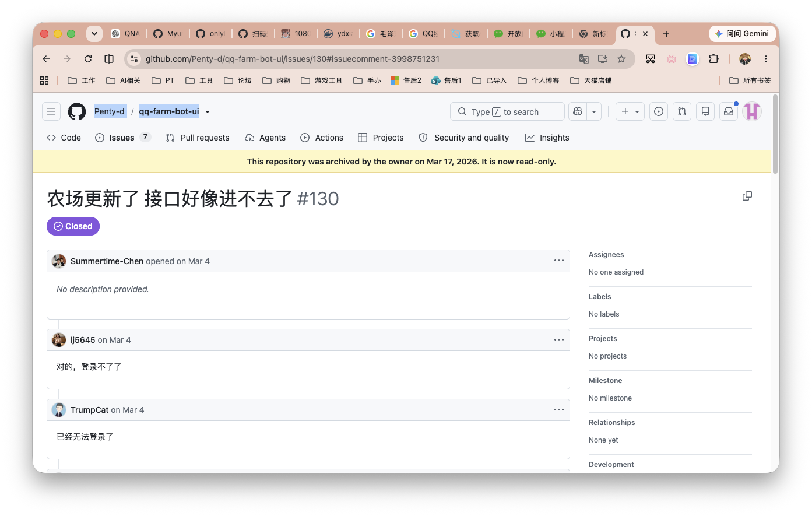812x516 pixels.
Task: Open the Chrome profile avatar
Action: (x=745, y=59)
